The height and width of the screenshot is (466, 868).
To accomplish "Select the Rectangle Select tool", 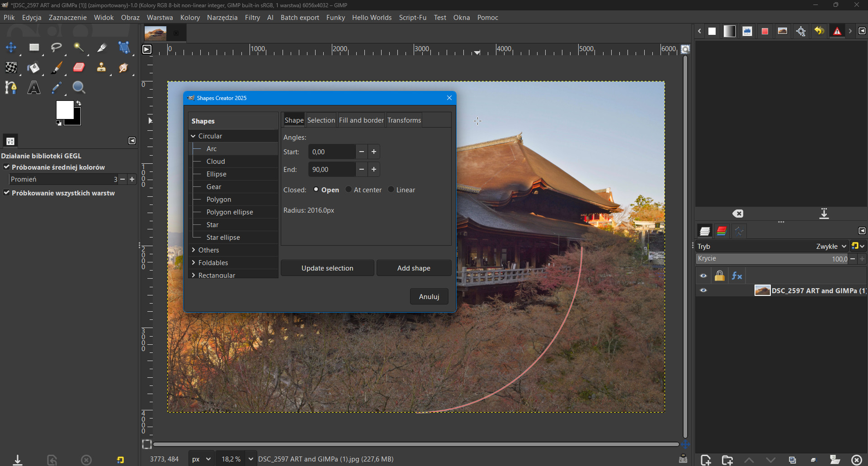I will tap(34, 48).
